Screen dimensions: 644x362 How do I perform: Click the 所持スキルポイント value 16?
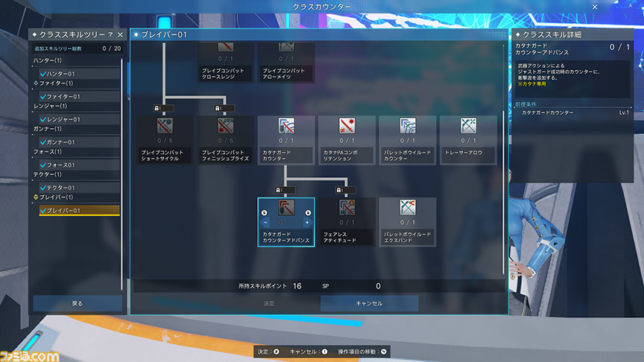pos(297,286)
